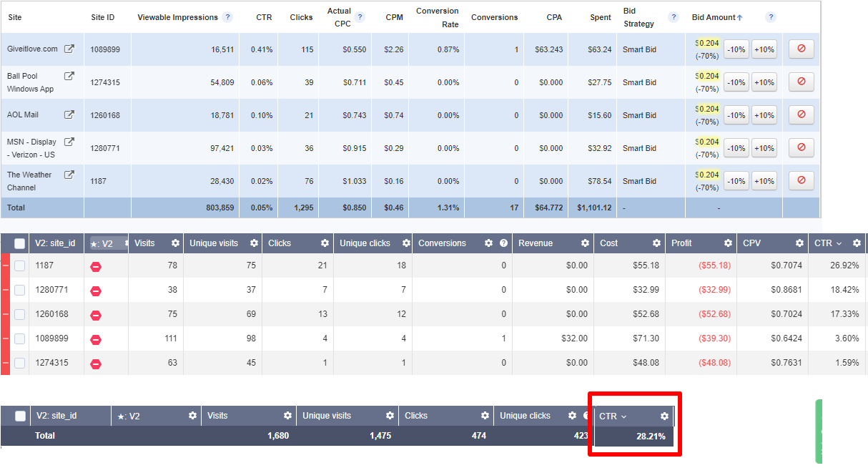
Task: Select CTR value 26.92%
Action: coord(845,265)
